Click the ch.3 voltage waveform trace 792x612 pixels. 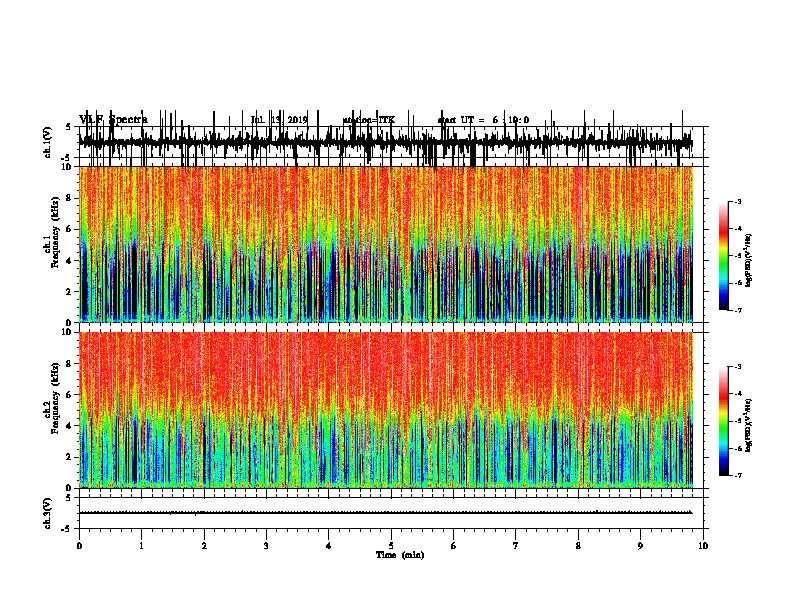(x=386, y=513)
